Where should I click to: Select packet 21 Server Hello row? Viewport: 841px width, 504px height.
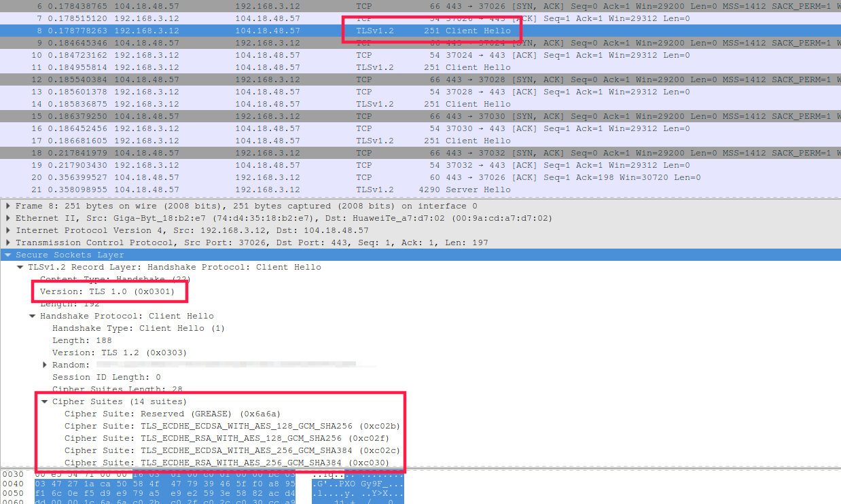(x=420, y=190)
